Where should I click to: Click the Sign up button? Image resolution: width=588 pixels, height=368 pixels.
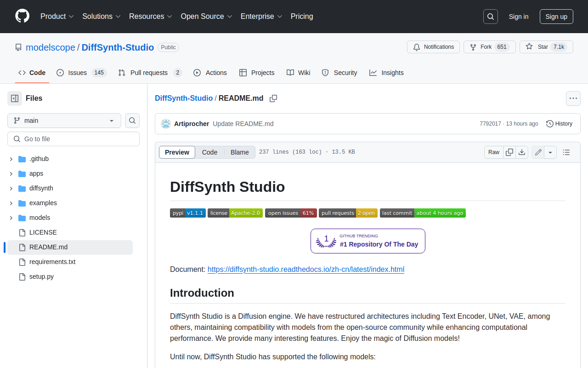click(x=556, y=17)
